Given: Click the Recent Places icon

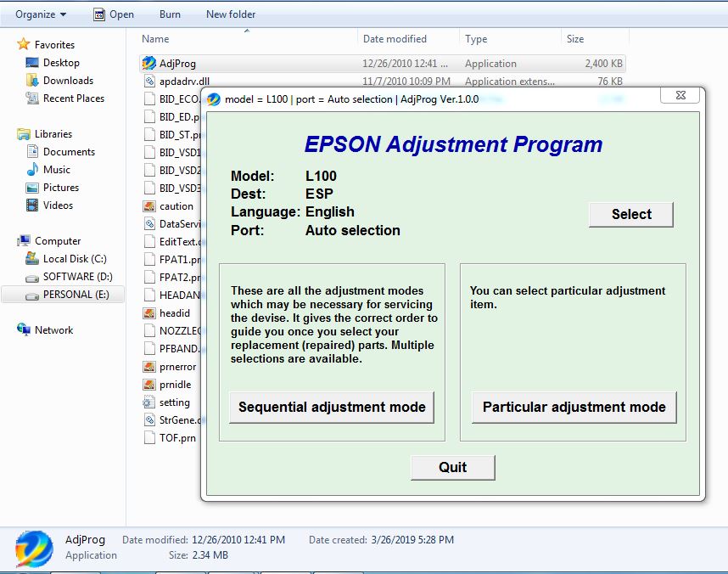Looking at the screenshot, I should 32,98.
